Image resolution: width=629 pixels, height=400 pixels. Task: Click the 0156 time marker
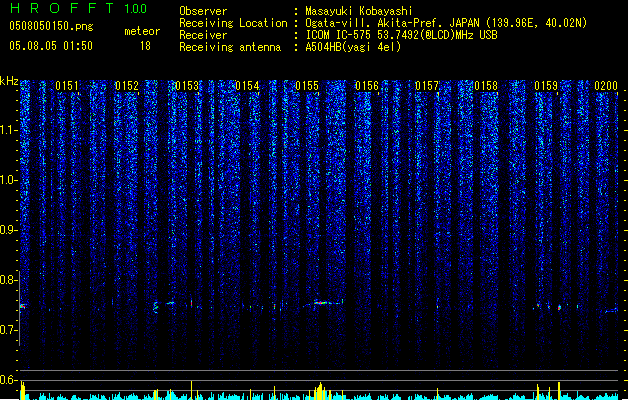tap(367, 86)
